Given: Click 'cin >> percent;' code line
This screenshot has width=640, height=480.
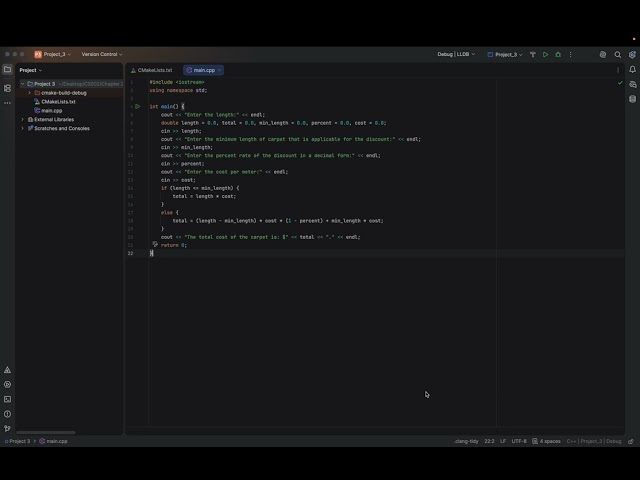Looking at the screenshot, I should tap(182, 164).
